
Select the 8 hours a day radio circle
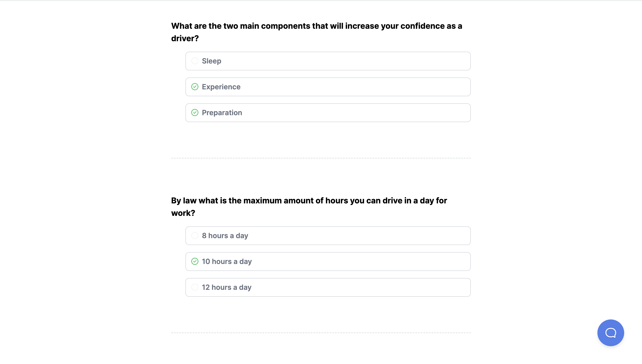(x=195, y=235)
